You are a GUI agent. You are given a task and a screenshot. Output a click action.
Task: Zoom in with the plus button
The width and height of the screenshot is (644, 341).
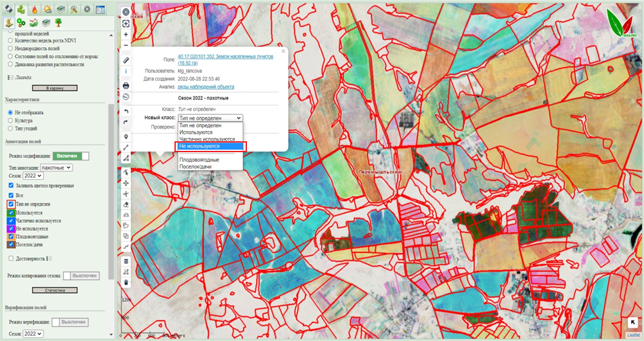126,35
